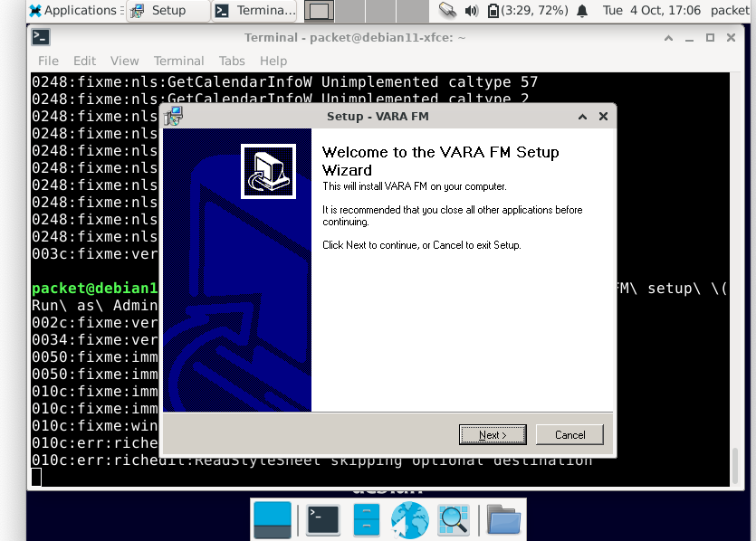Screen dimensions: 756x541
Task: Open View menu in Terminal
Action: click(x=124, y=61)
